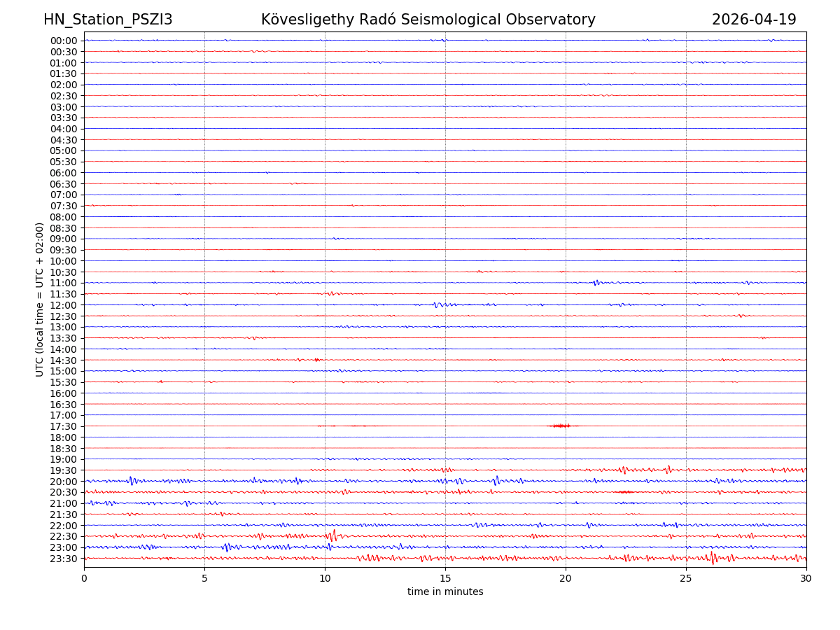Select the 17:30 row time label
The width and height of the screenshot is (840, 630).
tap(64, 426)
